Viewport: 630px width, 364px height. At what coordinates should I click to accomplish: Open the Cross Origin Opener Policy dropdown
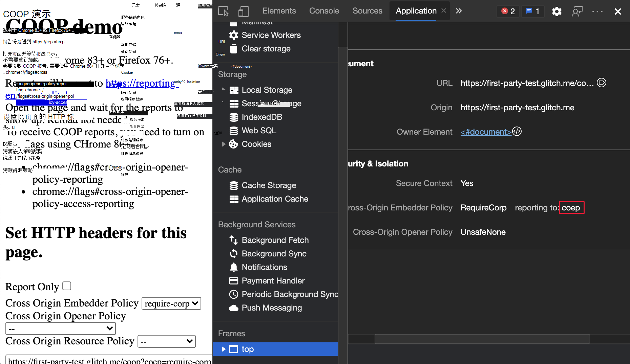61,328
